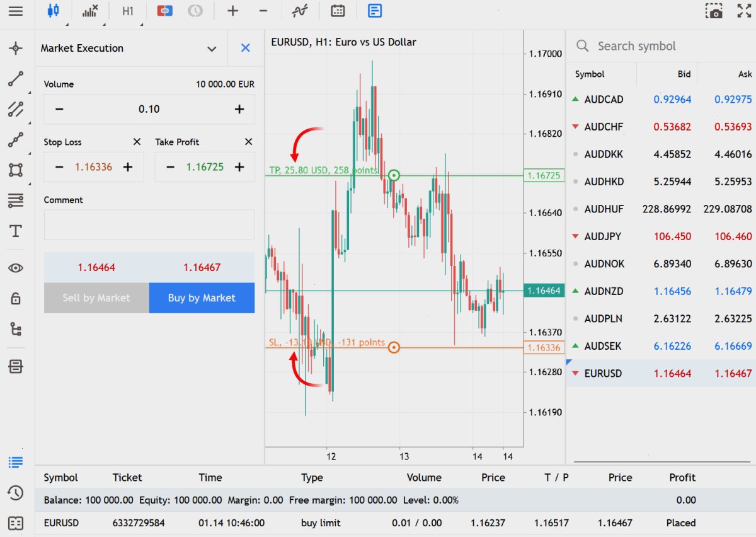Image resolution: width=756 pixels, height=537 pixels.
Task: Take a chart screenshot with the camera icon
Action: [714, 11]
